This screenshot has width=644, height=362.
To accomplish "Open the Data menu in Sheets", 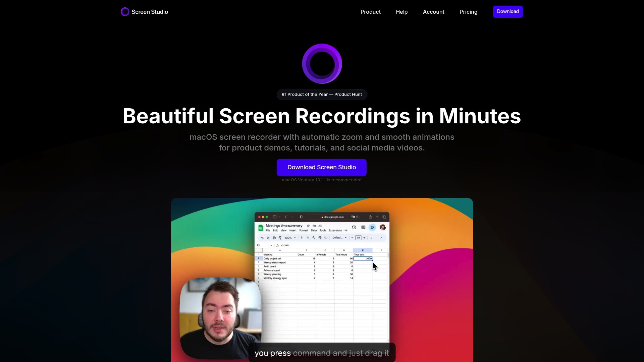I will pos(314,231).
